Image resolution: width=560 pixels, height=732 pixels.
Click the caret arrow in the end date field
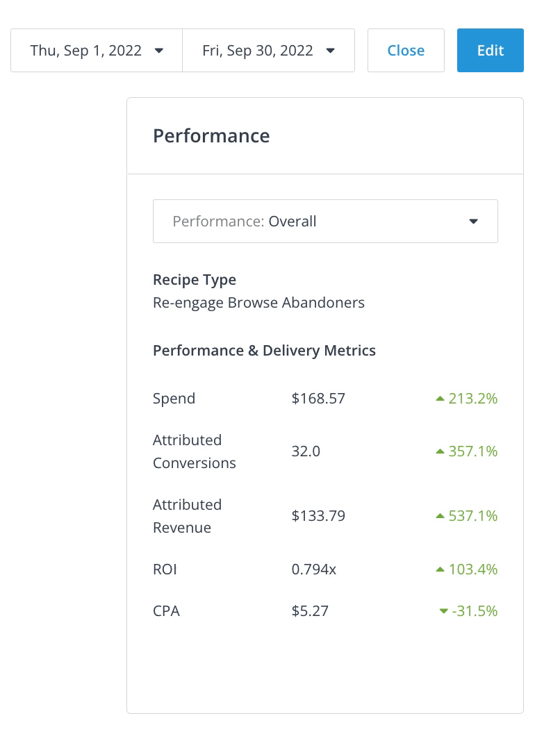pos(330,51)
